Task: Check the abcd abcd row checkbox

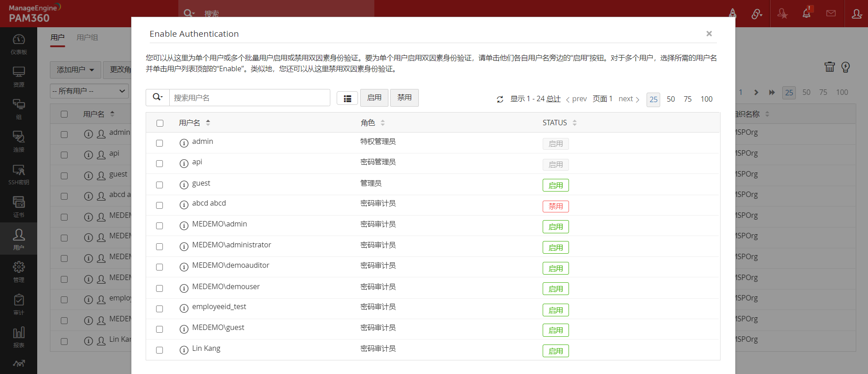Action: (x=160, y=205)
